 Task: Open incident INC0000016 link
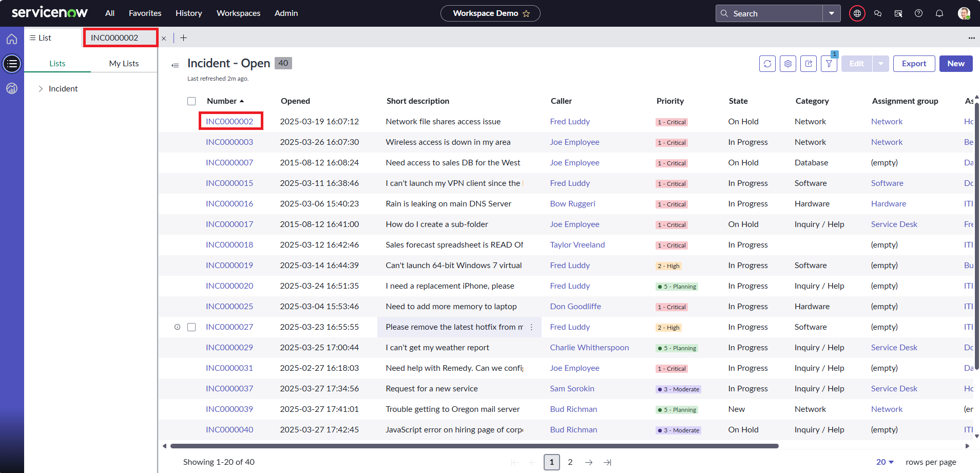tap(229, 204)
